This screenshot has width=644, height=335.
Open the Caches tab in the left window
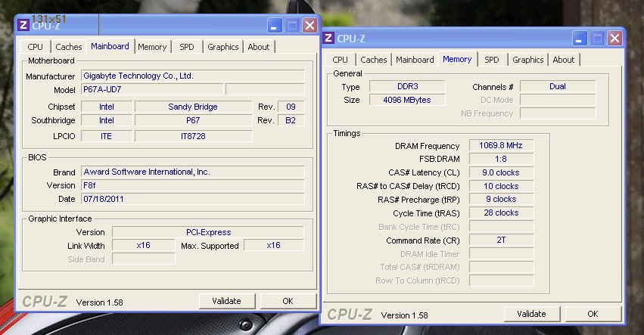pyautogui.click(x=69, y=47)
